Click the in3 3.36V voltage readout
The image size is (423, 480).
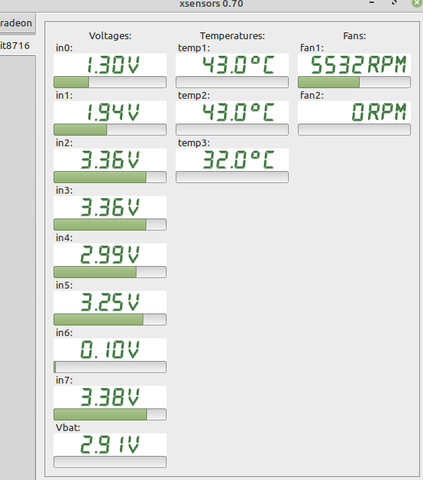110,207
